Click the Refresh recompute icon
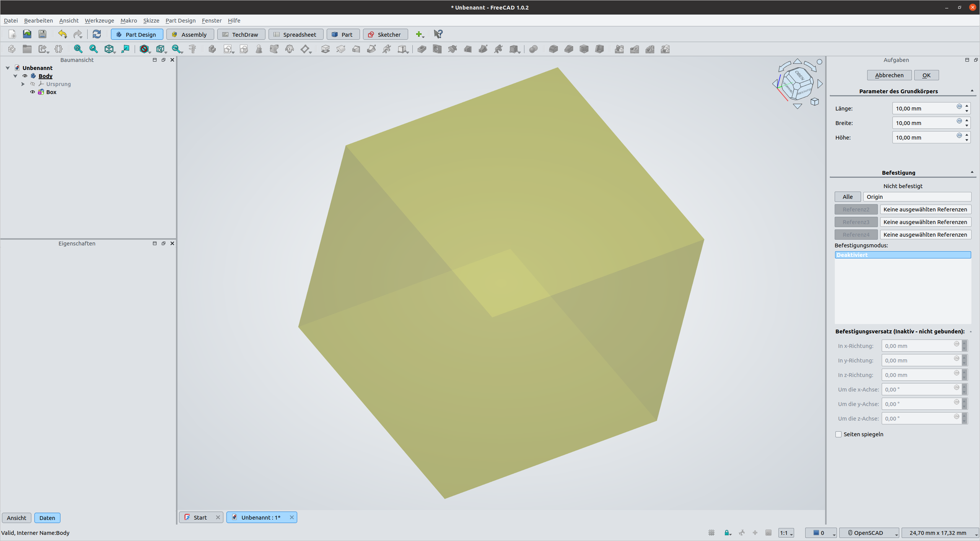This screenshot has height=541, width=980. [x=96, y=34]
